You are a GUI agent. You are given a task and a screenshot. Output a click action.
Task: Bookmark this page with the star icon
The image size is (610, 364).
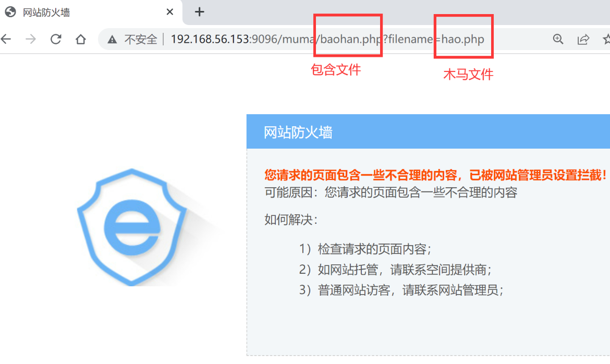[606, 39]
